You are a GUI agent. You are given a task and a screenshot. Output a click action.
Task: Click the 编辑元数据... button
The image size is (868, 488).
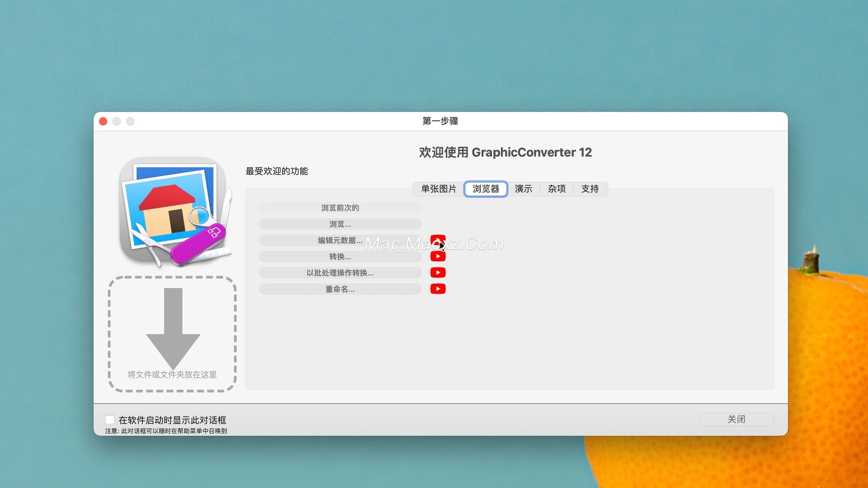340,240
